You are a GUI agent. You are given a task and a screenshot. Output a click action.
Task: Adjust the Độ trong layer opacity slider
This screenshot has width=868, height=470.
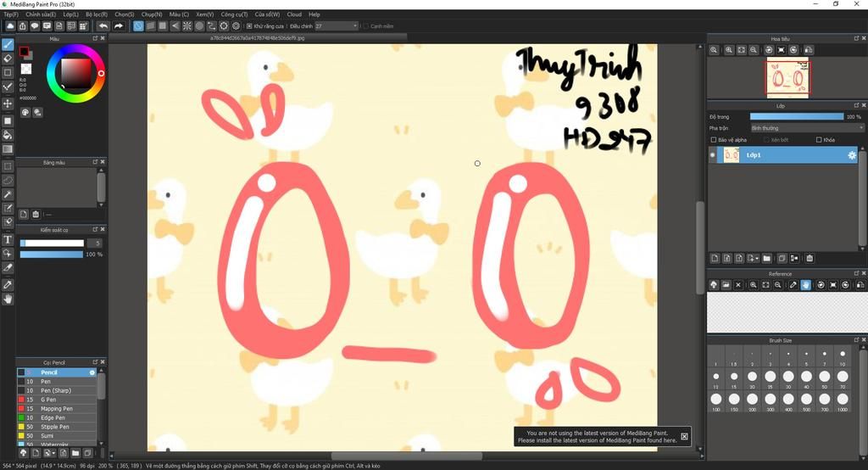797,117
